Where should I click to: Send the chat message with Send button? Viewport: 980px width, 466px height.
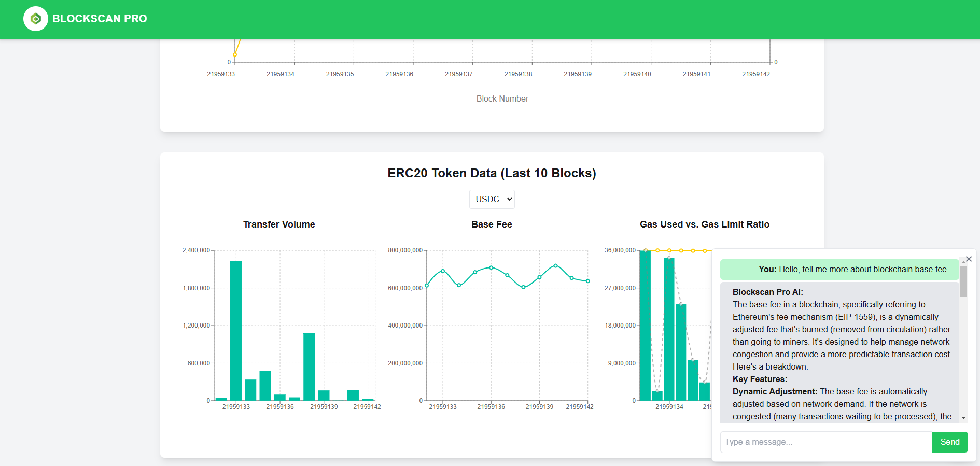950,442
